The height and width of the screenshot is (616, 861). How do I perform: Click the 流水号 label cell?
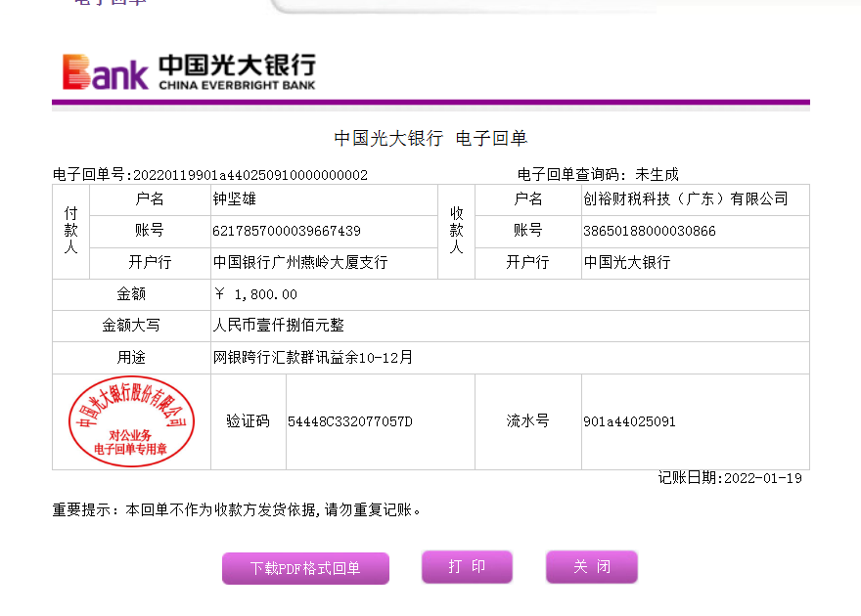[527, 421]
